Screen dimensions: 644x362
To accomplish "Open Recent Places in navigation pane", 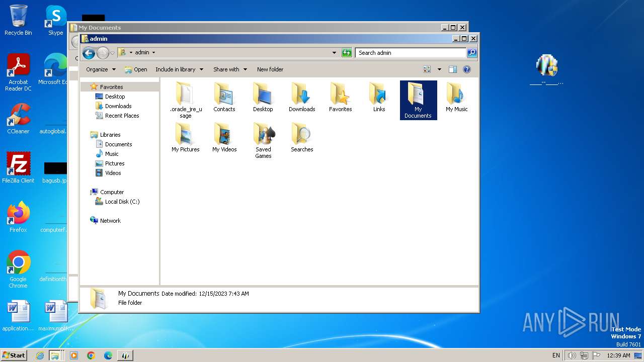I will point(122,116).
